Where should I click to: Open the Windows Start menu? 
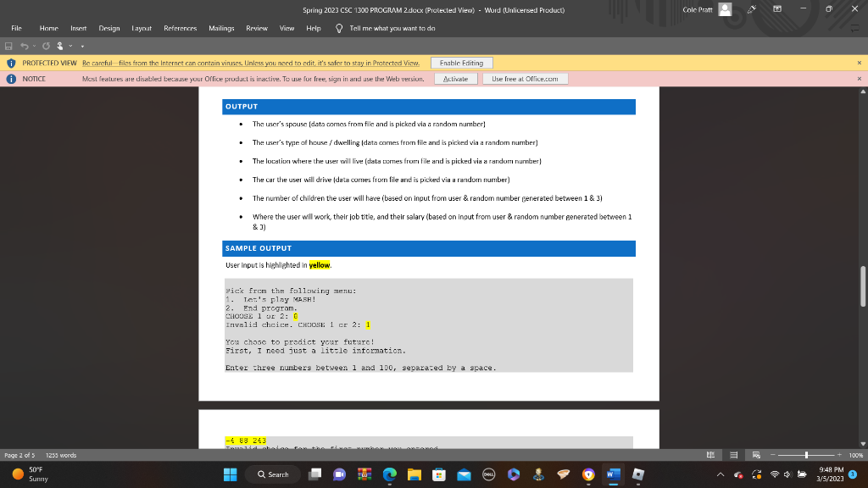tap(231, 474)
